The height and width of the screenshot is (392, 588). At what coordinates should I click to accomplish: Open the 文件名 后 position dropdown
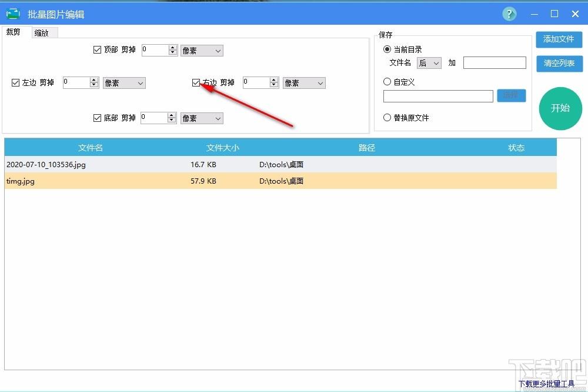(429, 63)
